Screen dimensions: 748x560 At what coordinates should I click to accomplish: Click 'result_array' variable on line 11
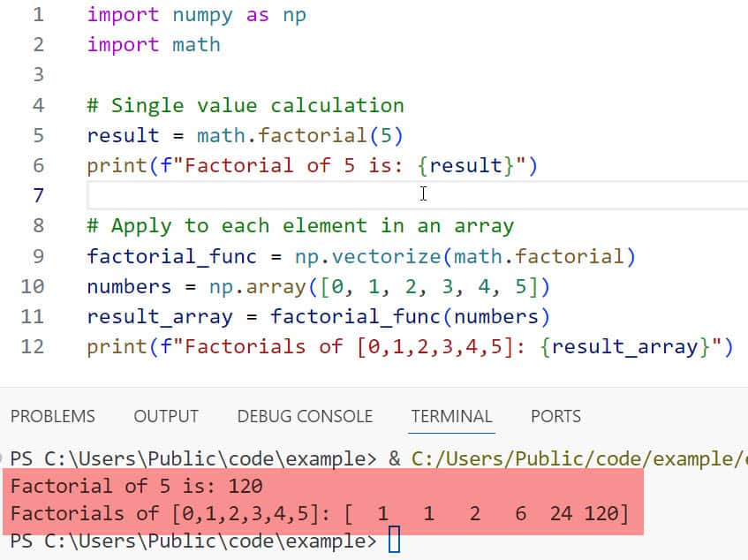coord(159,316)
